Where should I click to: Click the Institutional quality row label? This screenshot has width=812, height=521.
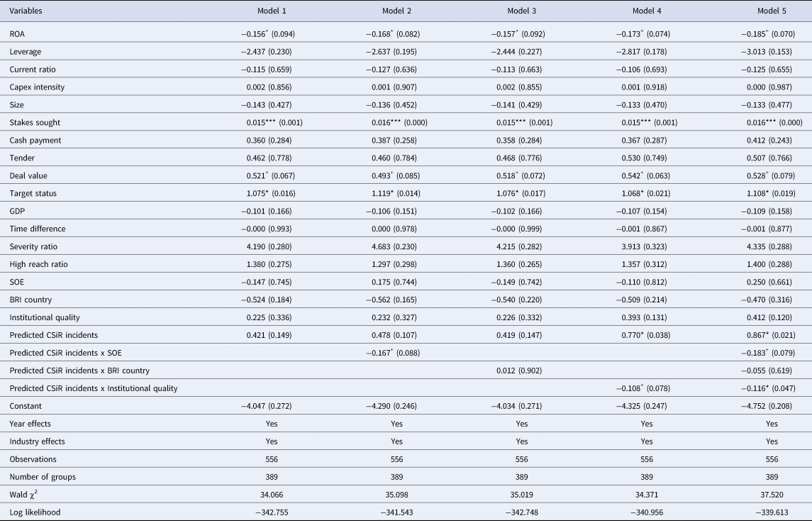(43, 317)
